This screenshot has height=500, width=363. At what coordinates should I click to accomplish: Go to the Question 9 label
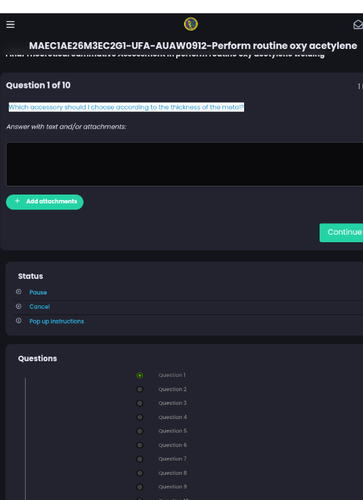click(x=173, y=487)
